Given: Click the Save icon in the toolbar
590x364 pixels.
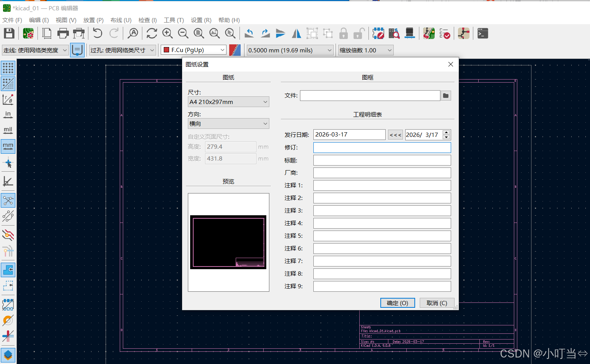Looking at the screenshot, I should click(x=9, y=34).
